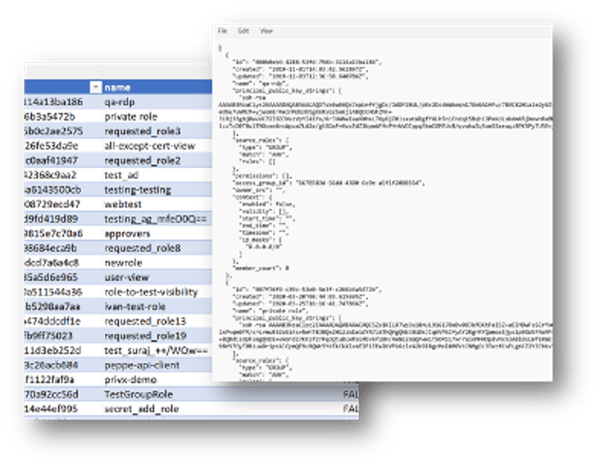
Task: Click the test_ad cell
Action: coord(122,174)
